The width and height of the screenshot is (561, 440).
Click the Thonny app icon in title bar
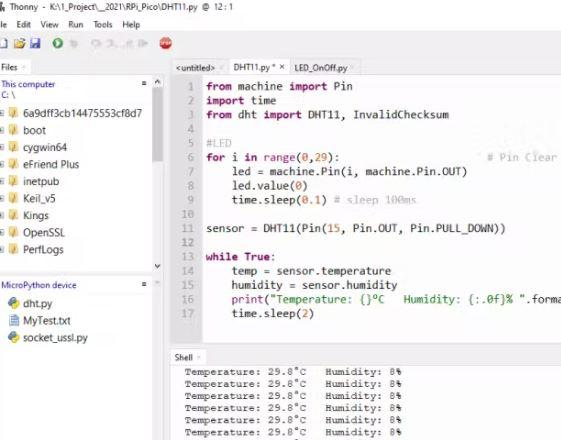[2, 7]
